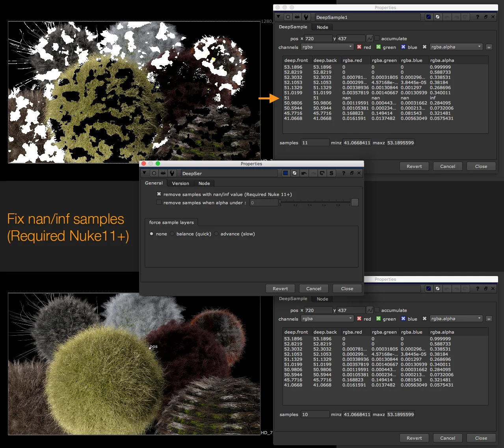Toggle remove samples with nan/inf value

pos(159,194)
